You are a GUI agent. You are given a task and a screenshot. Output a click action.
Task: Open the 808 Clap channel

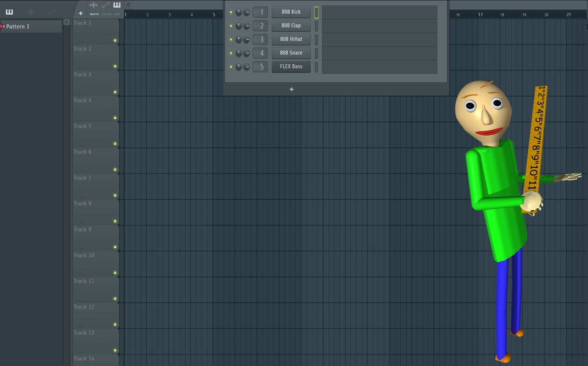tap(291, 26)
